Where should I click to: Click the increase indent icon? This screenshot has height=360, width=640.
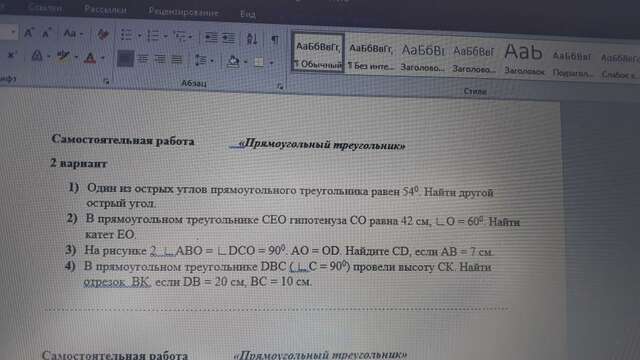tap(229, 38)
